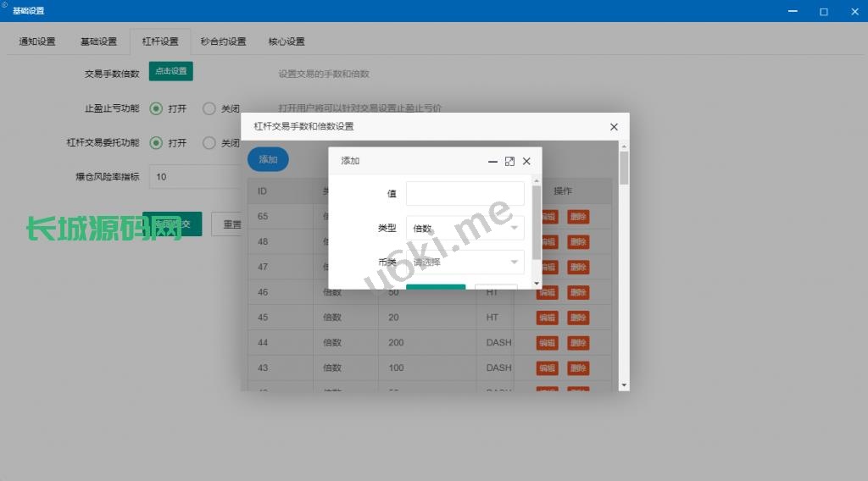Click scroll-down arrow in 添加 dialog
868x481 pixels.
(x=537, y=283)
